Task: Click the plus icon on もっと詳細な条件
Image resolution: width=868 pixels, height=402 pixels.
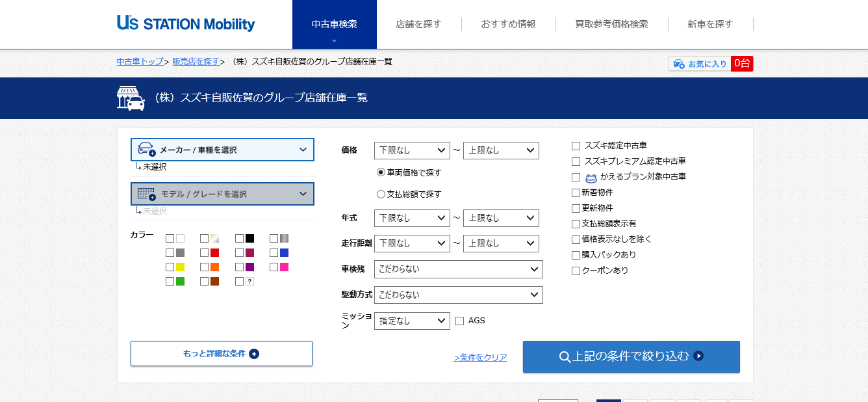Action: [x=254, y=354]
